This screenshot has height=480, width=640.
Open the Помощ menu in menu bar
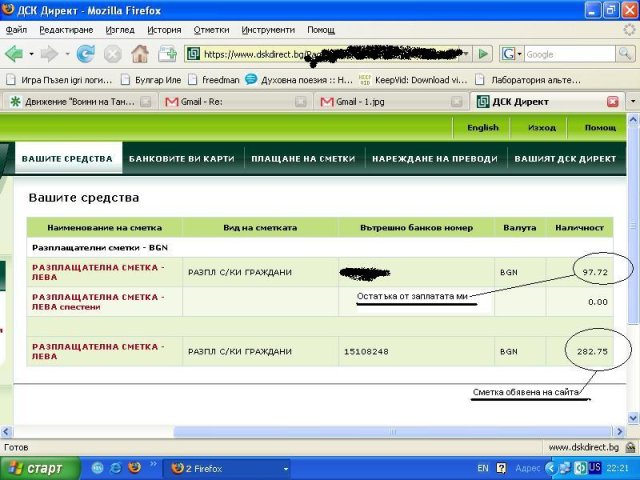pyautogui.click(x=321, y=30)
